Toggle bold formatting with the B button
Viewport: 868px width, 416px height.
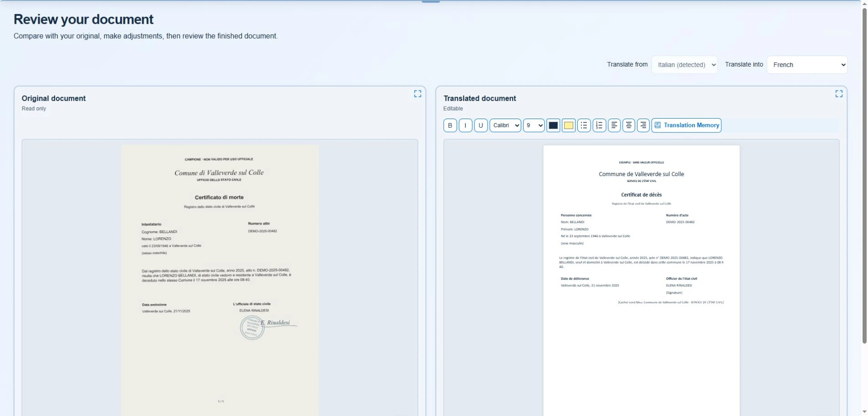click(450, 125)
